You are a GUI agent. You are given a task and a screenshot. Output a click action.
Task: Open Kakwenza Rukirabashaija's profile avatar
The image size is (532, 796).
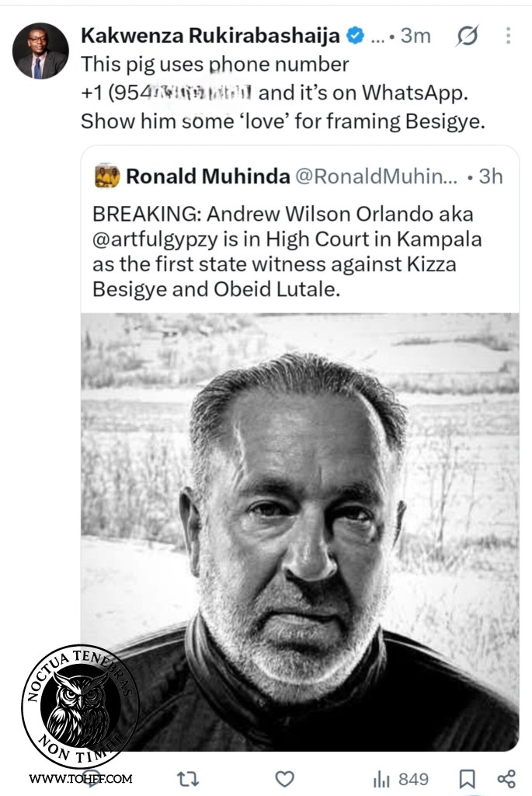coord(40,51)
